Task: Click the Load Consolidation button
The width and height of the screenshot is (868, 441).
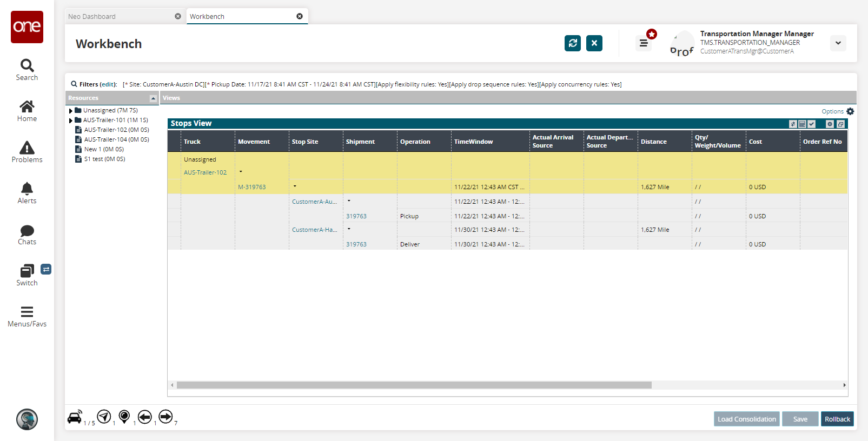Action: click(747, 419)
